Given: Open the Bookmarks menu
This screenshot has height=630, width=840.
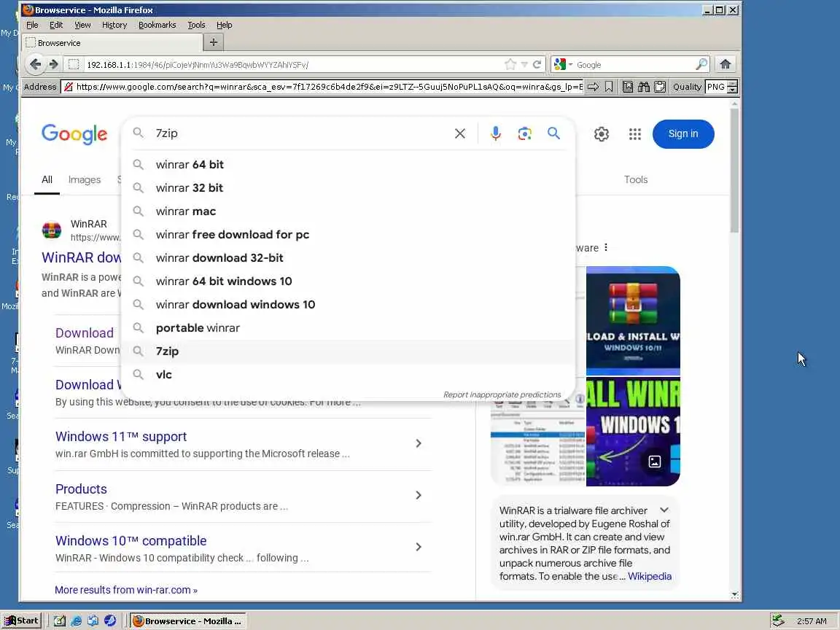Looking at the screenshot, I should (x=157, y=25).
